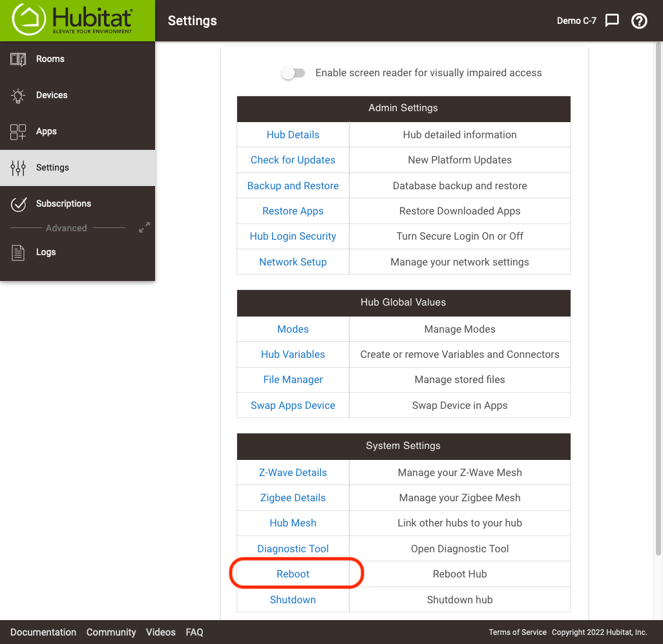Open the chat message icon in header
The image size is (663, 644).
(611, 20)
